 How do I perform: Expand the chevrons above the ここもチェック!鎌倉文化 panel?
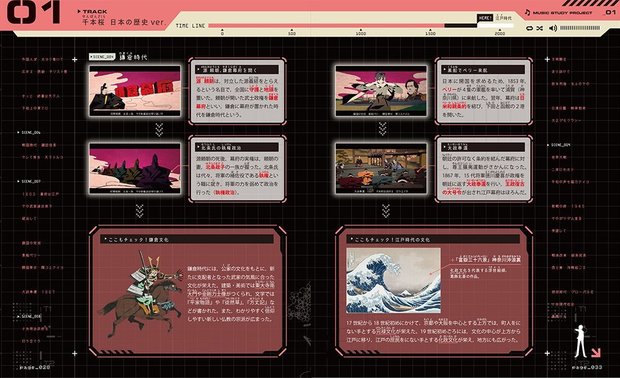(140, 211)
